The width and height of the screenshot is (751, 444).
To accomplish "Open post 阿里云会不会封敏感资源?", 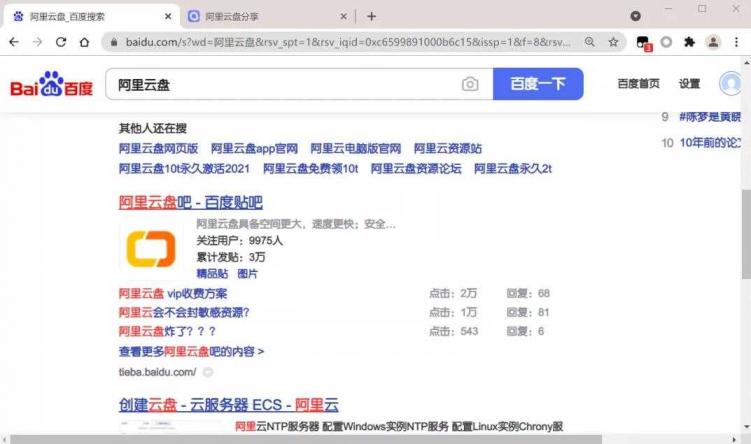I will (184, 313).
